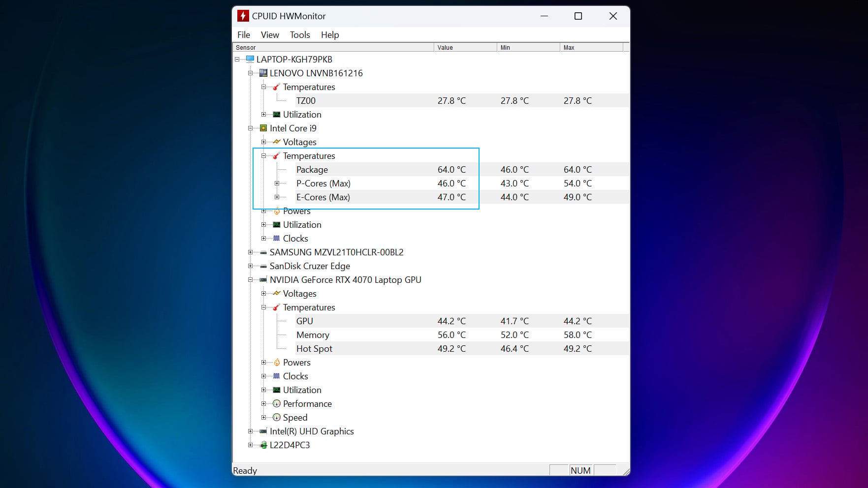Select the Memory temperature row
The width and height of the screenshot is (868, 488).
coord(462,335)
